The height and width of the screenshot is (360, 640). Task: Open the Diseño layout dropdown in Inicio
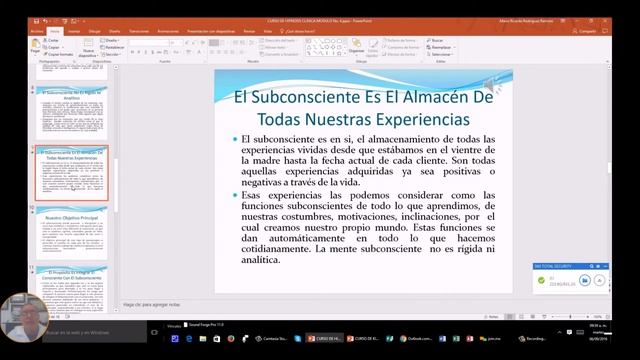(x=110, y=40)
